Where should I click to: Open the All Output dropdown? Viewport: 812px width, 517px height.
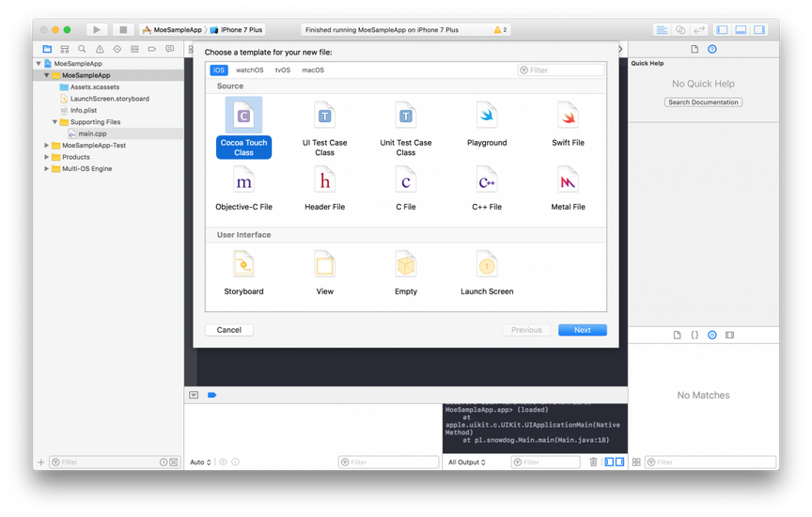click(466, 462)
